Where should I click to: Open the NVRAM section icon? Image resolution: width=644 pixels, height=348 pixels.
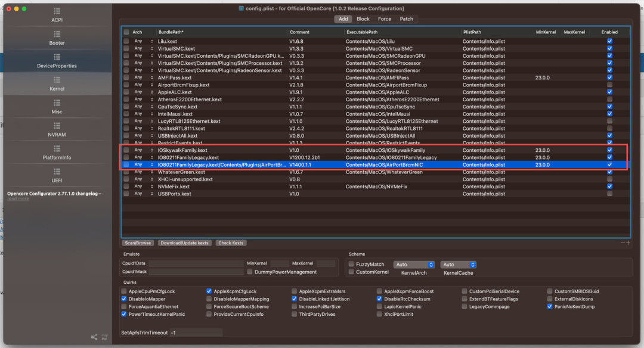(x=57, y=126)
